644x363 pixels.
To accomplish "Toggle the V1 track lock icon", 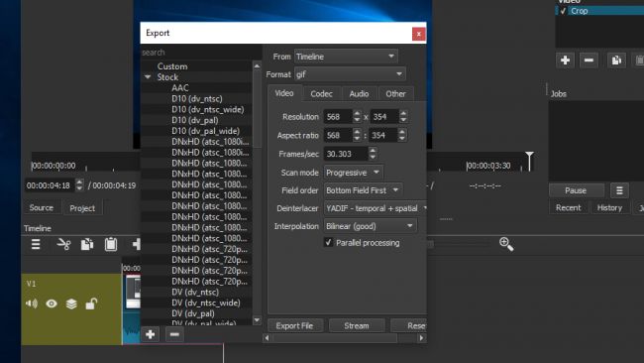I will coord(91,303).
